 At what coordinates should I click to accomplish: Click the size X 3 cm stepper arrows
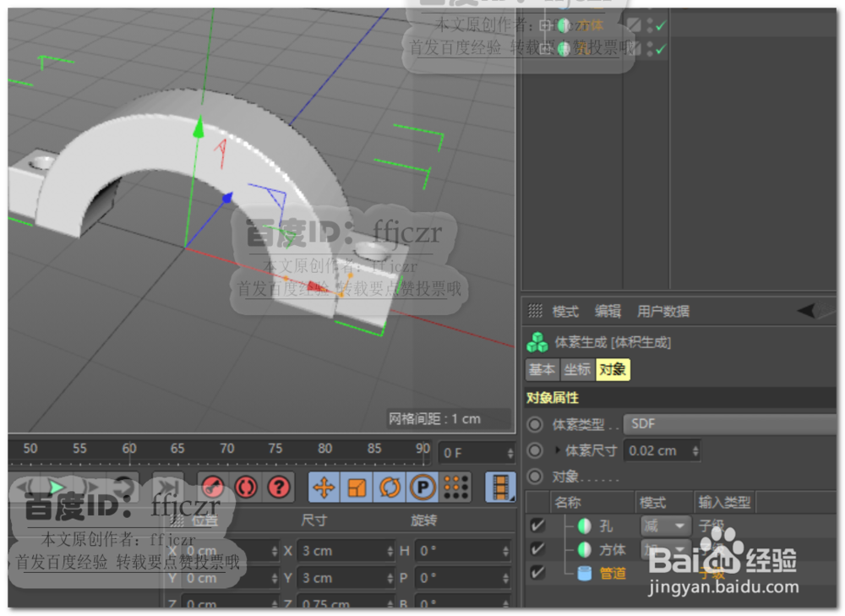[390, 551]
